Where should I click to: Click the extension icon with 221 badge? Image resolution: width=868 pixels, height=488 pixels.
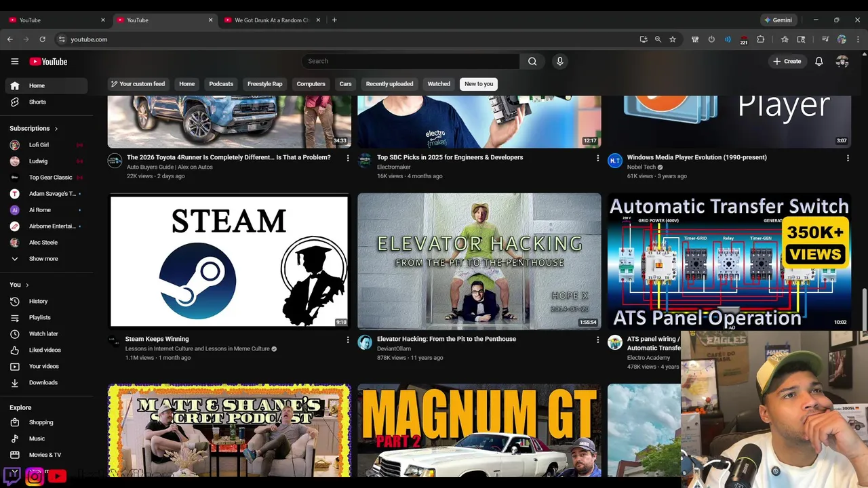[744, 40]
